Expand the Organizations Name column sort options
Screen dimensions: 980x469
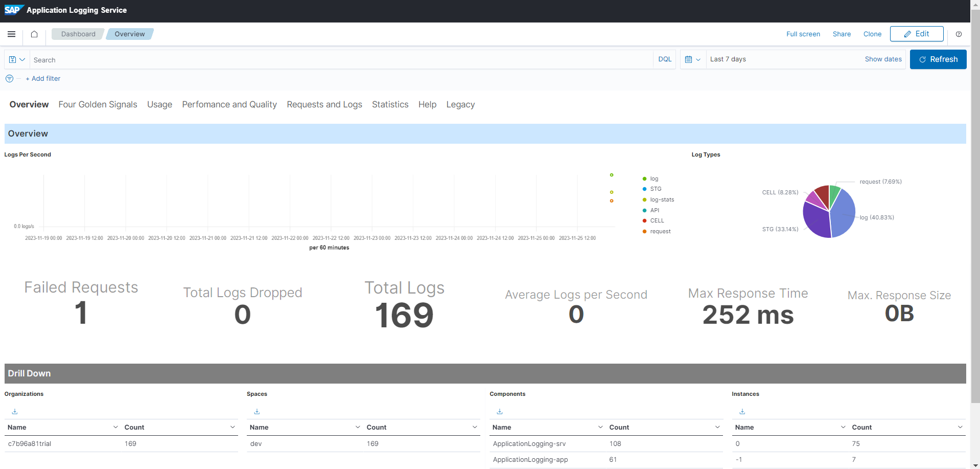click(x=115, y=427)
